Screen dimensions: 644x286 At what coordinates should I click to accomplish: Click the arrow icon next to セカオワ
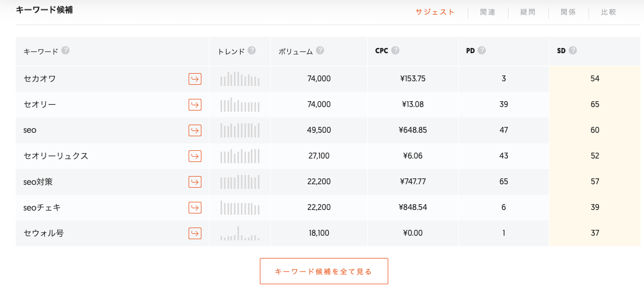[x=195, y=79]
